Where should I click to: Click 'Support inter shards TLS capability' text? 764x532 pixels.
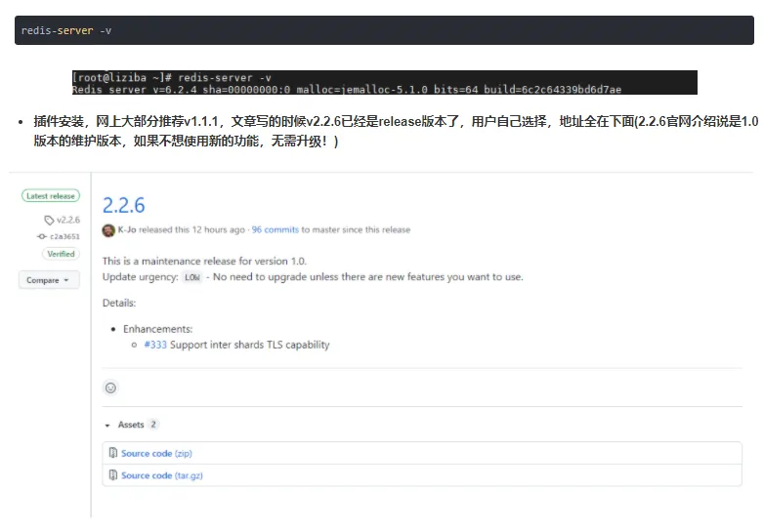(x=249, y=345)
